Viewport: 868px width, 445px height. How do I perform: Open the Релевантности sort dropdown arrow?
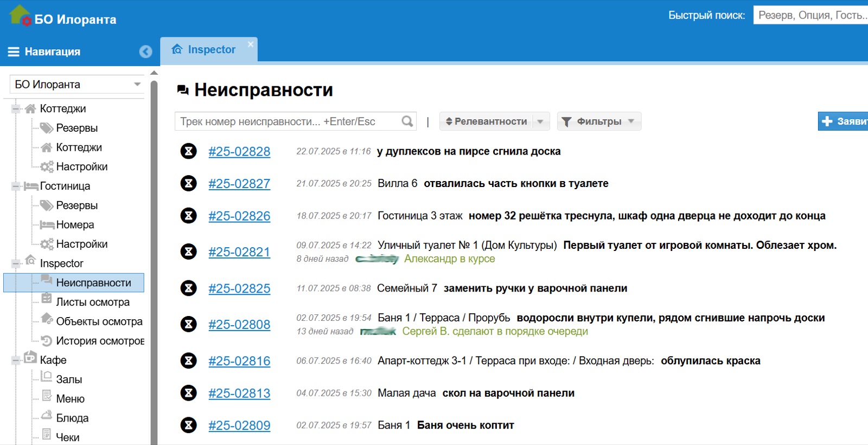540,121
